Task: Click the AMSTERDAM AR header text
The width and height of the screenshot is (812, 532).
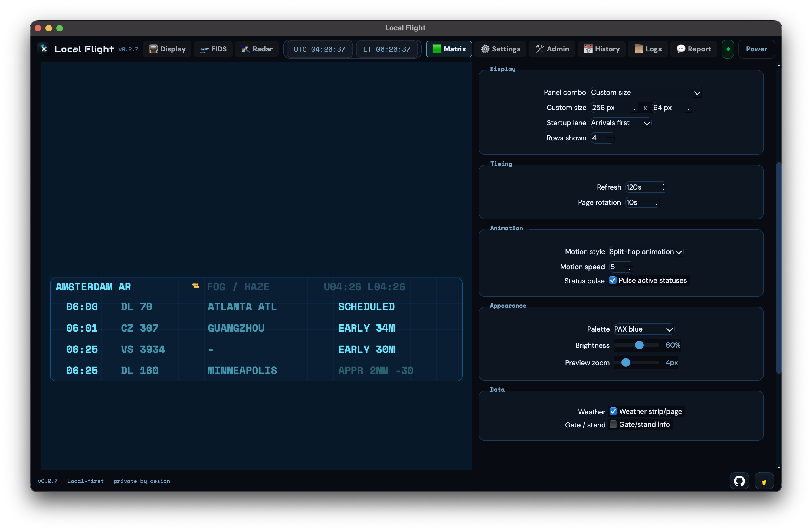Action: pos(93,287)
